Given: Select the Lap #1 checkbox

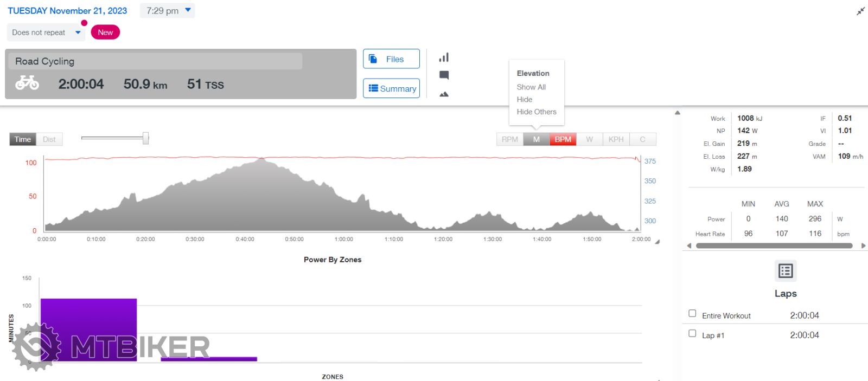Looking at the screenshot, I should click(x=692, y=333).
